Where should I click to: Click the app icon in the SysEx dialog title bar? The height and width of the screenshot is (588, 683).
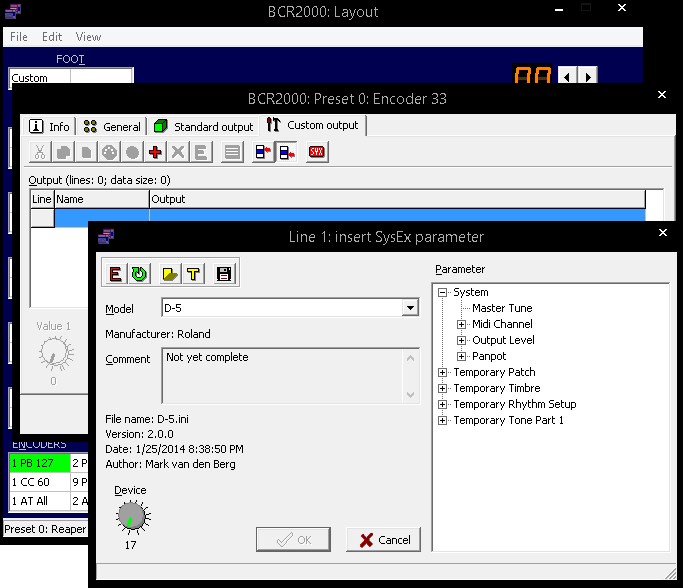(x=106, y=237)
